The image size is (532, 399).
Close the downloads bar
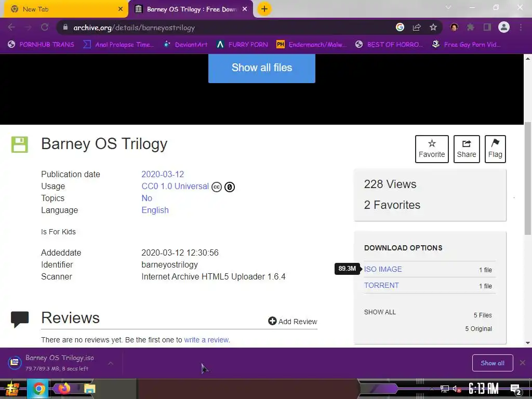(523, 363)
